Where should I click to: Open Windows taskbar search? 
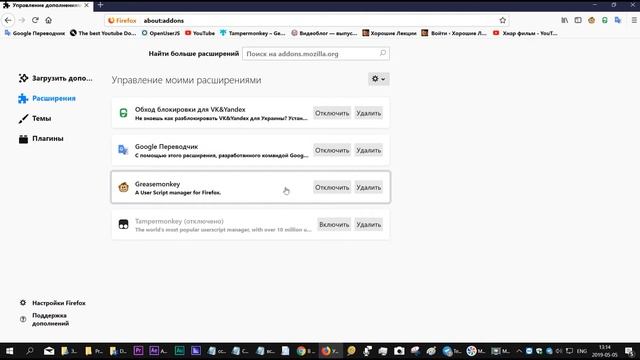(29, 351)
